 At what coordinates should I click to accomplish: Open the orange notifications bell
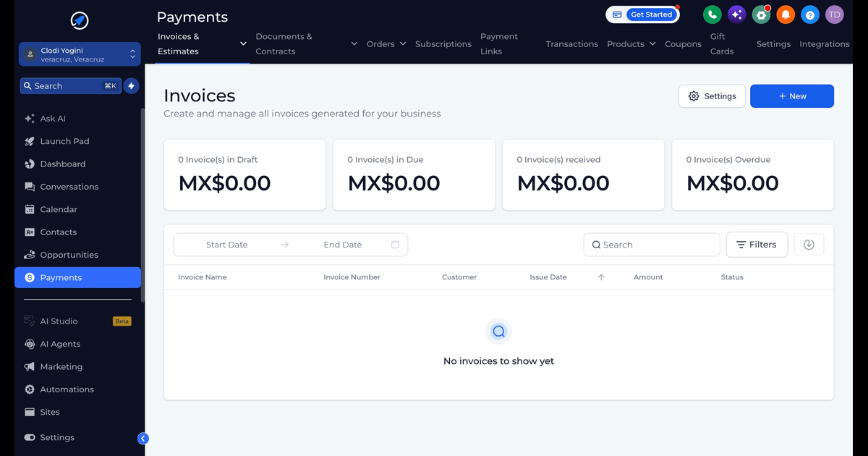[786, 14]
